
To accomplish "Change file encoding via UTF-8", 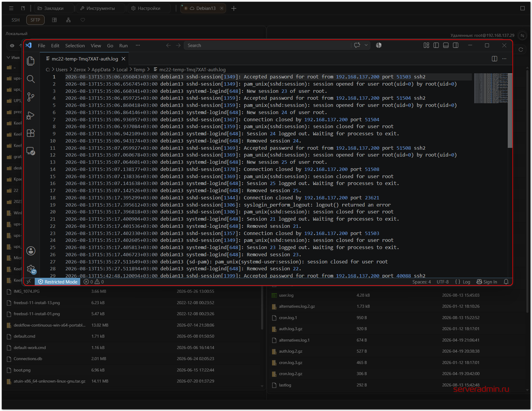I will 442,282.
